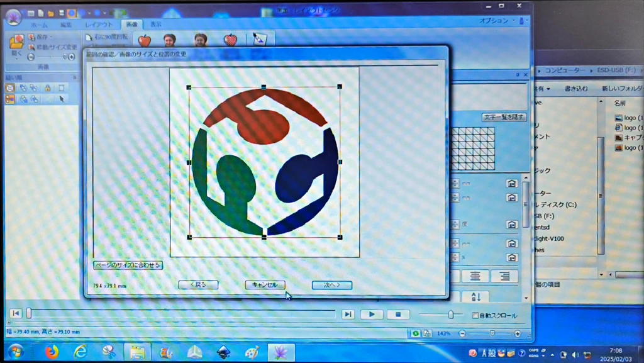Click the character grid in text panel
Screen dimensions: 644x363
[473, 148]
